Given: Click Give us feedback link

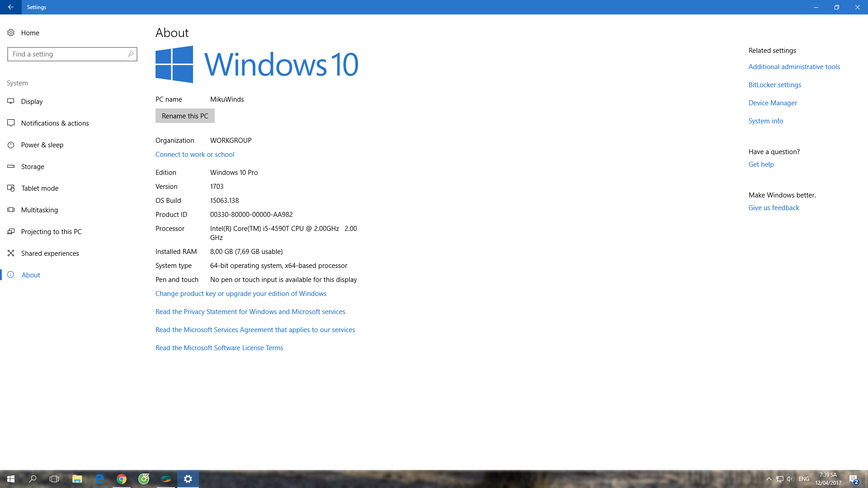Looking at the screenshot, I should click(x=774, y=208).
